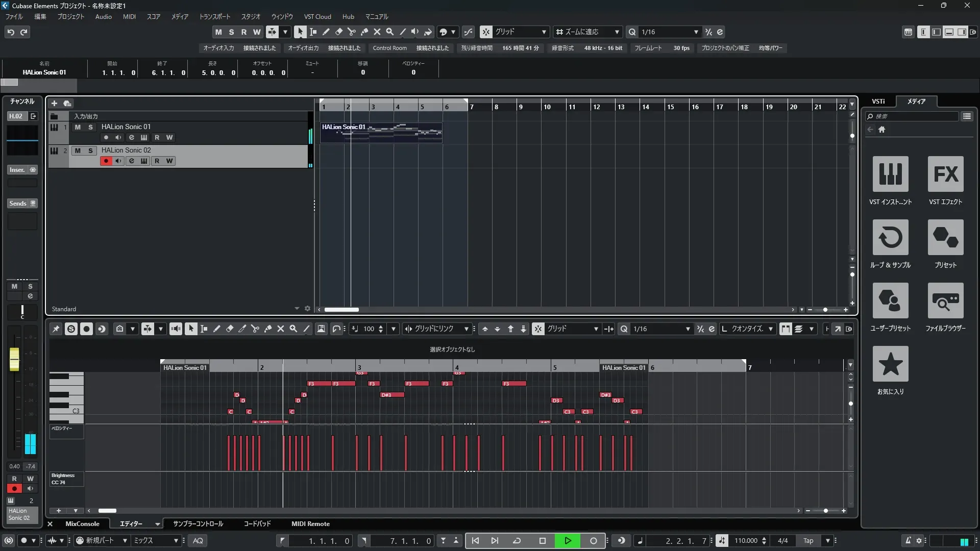Switch to the MixConsole tab
The image size is (980, 551).
(x=82, y=524)
